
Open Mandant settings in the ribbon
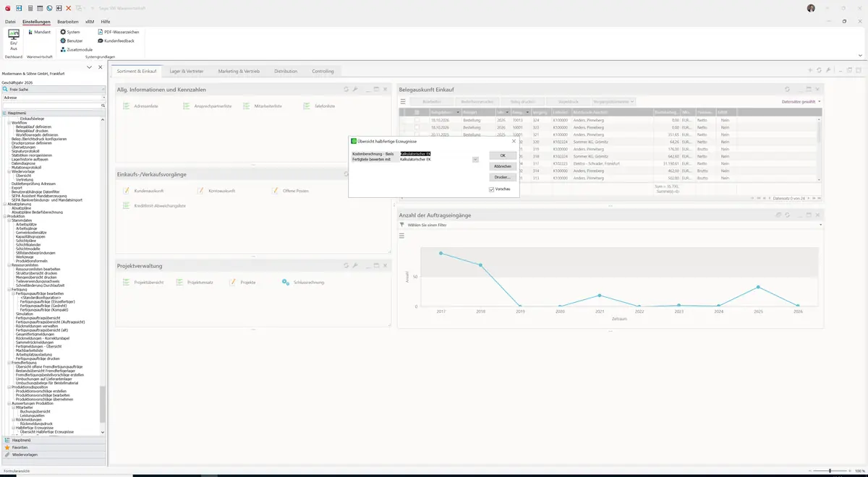coord(38,32)
